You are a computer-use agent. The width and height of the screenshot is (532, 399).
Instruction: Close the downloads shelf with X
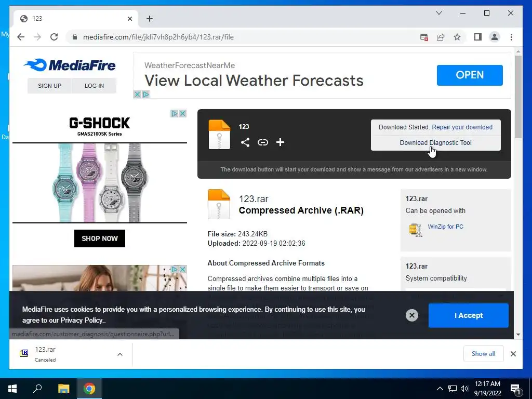point(513,354)
